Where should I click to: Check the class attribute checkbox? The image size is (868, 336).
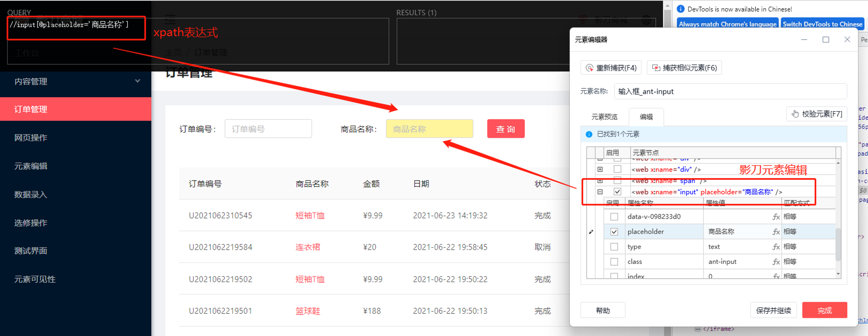pyautogui.click(x=614, y=262)
